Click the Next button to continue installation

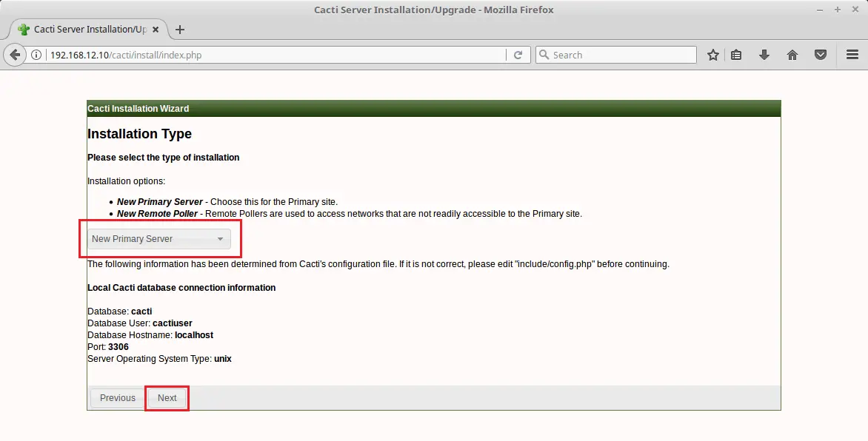click(x=167, y=397)
